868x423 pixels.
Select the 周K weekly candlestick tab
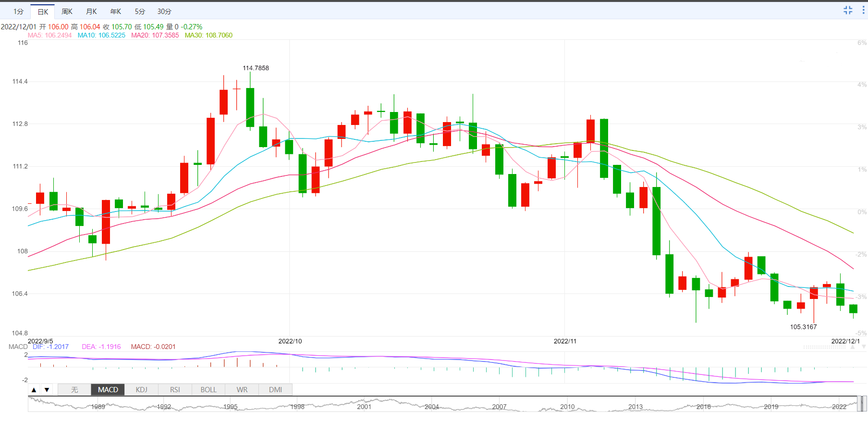pyautogui.click(x=67, y=12)
